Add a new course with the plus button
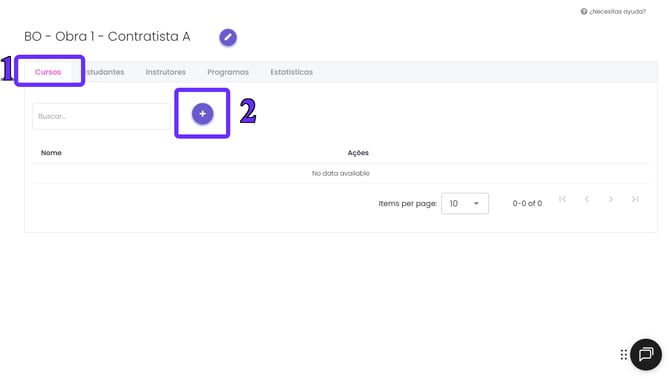This screenshot has width=670, height=379. [203, 114]
